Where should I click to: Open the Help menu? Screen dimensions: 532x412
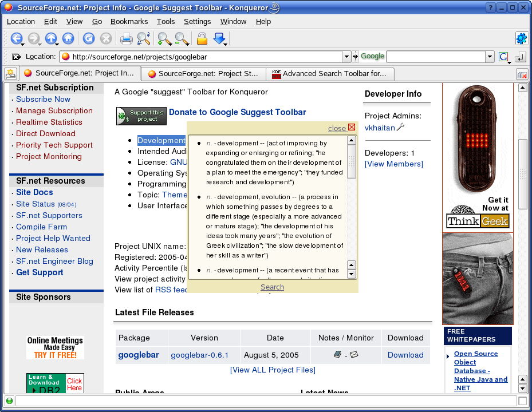click(263, 22)
